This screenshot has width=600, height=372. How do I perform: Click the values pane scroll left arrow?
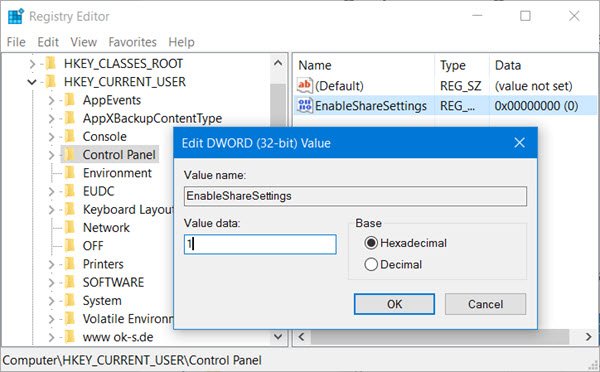click(x=302, y=337)
